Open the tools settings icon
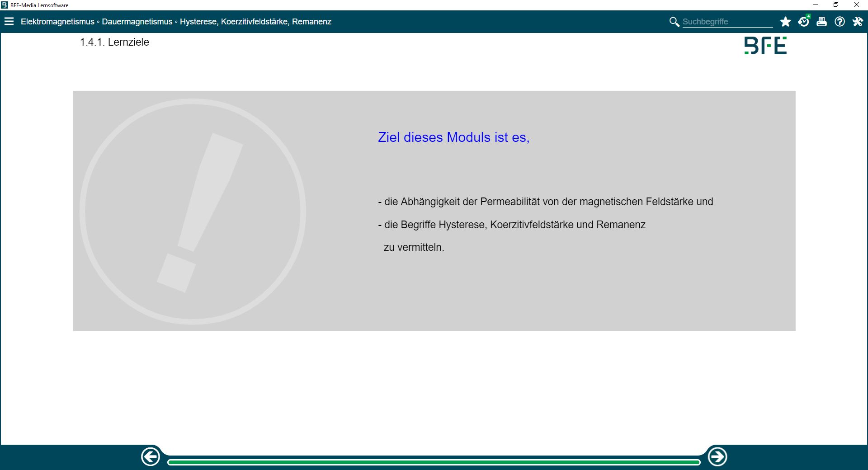This screenshot has height=470, width=868. coord(858,22)
